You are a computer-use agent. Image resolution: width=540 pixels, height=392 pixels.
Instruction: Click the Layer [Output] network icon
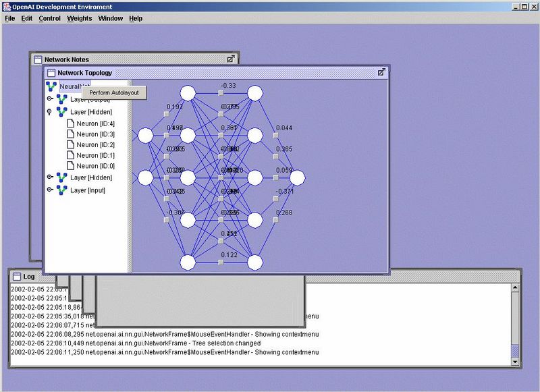[62, 99]
